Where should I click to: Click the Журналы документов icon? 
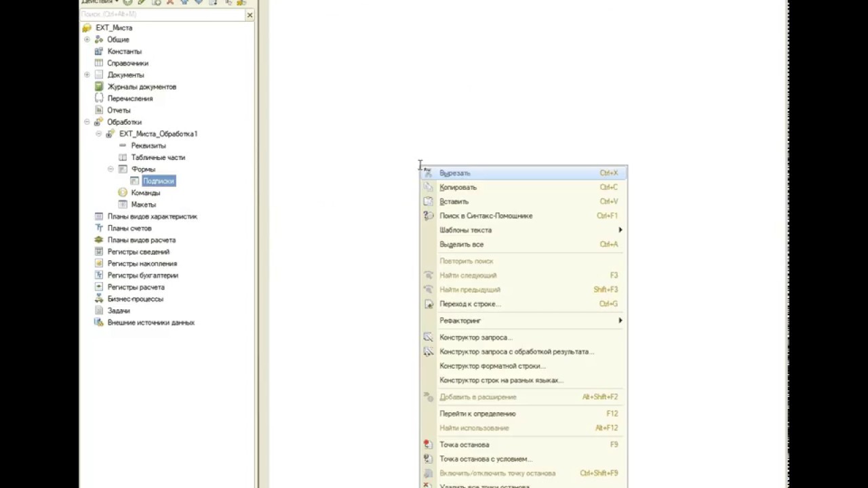click(99, 87)
